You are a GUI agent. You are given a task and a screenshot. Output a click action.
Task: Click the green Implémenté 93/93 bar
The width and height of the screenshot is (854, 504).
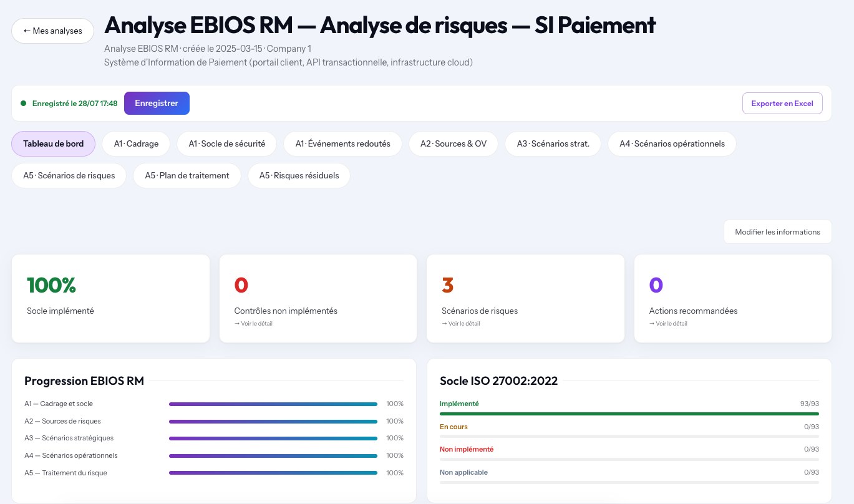(629, 414)
